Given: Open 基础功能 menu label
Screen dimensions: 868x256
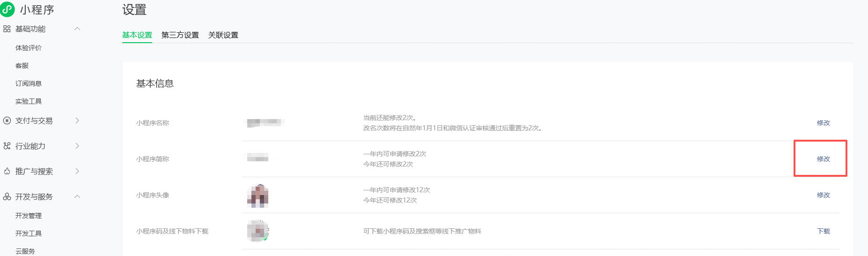Looking at the screenshot, I should click(x=30, y=29).
